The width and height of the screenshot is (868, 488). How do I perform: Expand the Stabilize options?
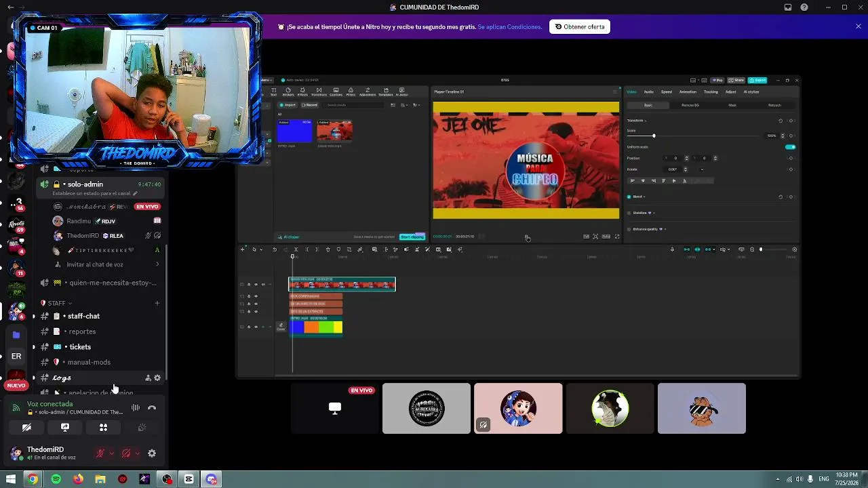tap(654, 213)
